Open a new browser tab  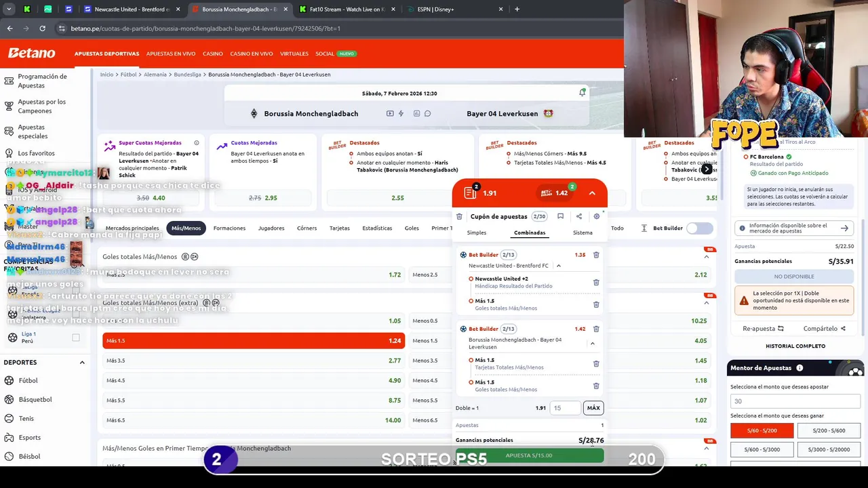(517, 9)
